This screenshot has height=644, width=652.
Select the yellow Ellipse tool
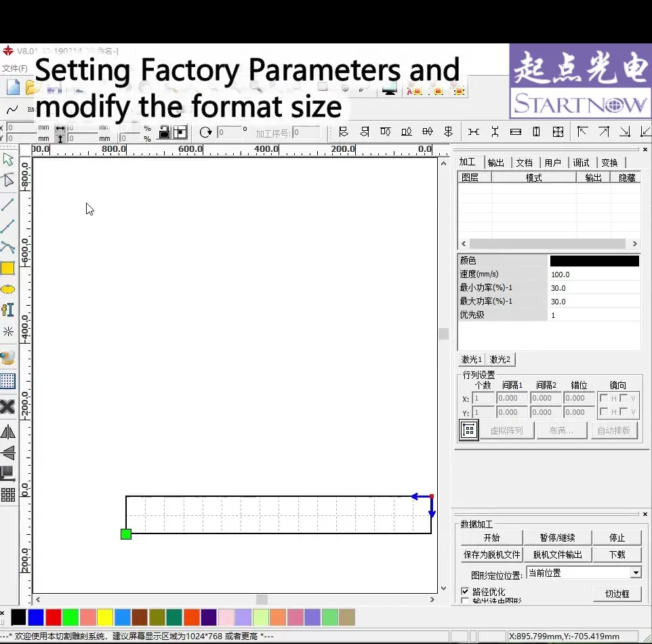(8, 289)
